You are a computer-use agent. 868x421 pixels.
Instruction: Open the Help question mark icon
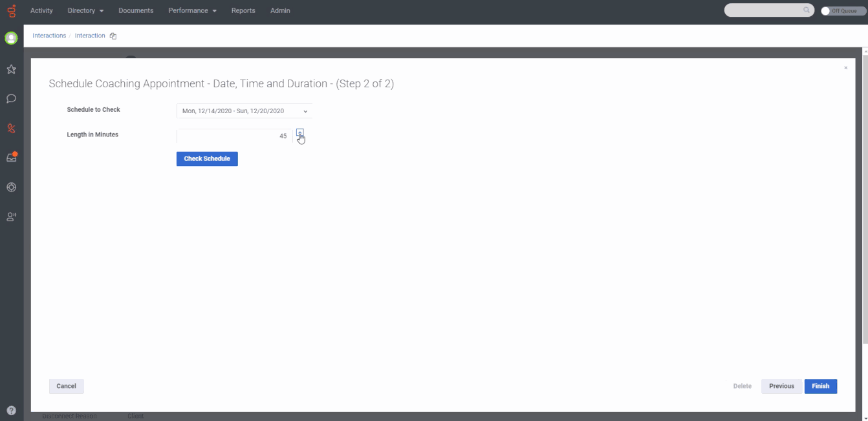coord(11,411)
